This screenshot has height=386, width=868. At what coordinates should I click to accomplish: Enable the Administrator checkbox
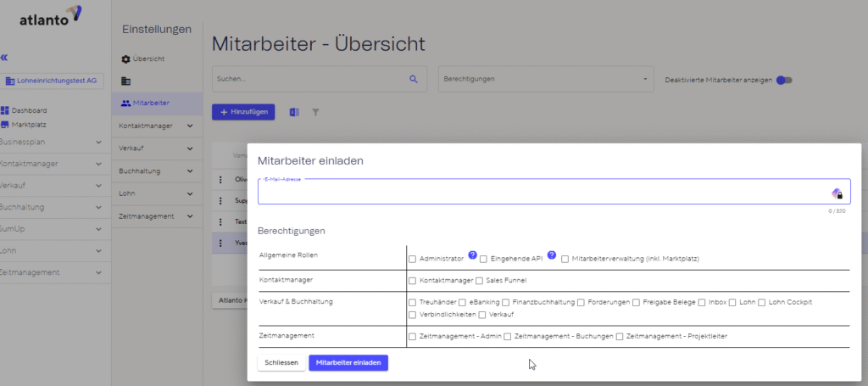tap(413, 259)
